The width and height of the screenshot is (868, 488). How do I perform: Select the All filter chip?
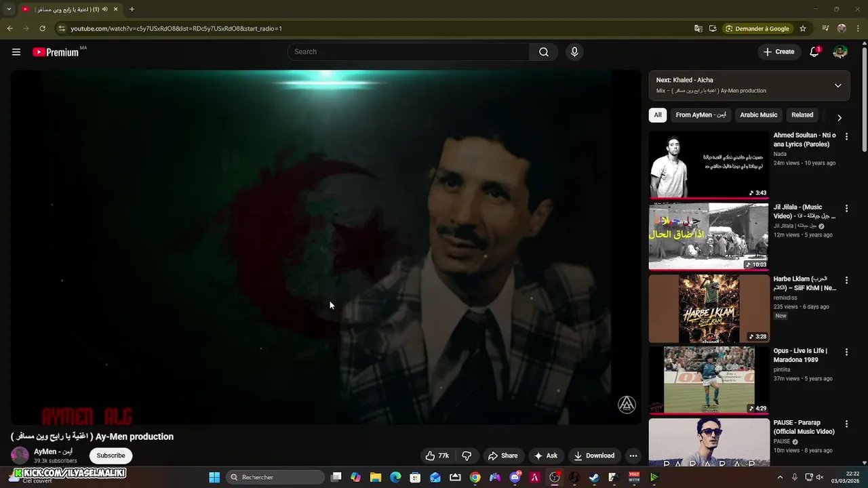point(658,115)
